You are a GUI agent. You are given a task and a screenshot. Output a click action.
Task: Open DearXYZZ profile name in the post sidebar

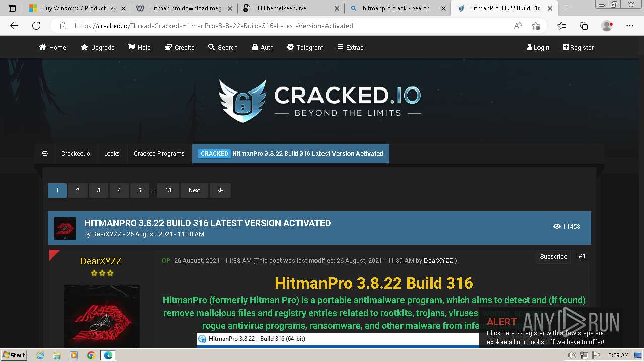point(101,261)
